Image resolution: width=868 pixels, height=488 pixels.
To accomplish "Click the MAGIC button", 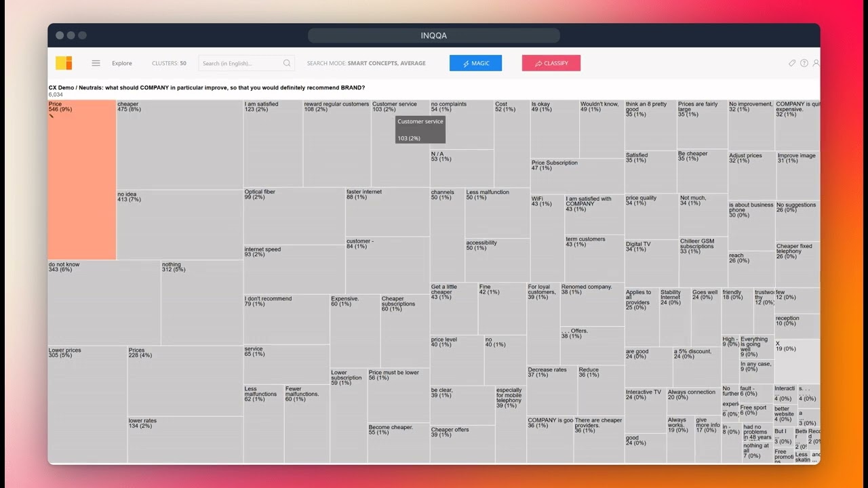I will coord(475,63).
